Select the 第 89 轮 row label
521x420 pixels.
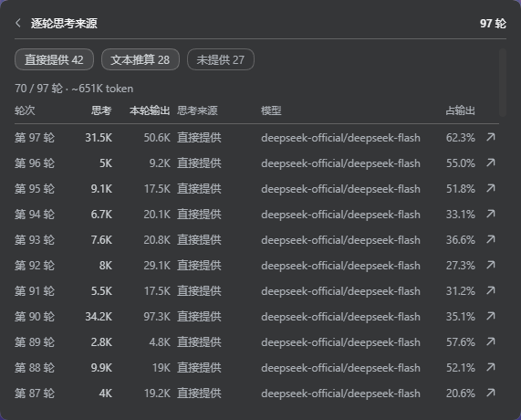(35, 341)
